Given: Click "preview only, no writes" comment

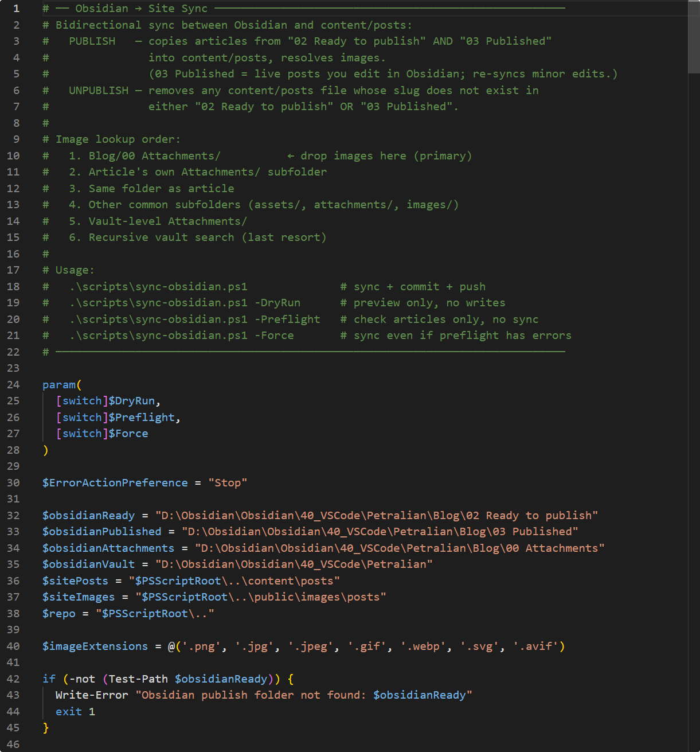Looking at the screenshot, I should 429,303.
